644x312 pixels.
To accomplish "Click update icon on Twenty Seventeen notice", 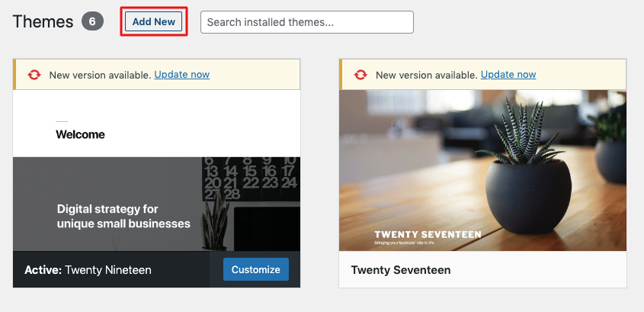I will point(360,75).
